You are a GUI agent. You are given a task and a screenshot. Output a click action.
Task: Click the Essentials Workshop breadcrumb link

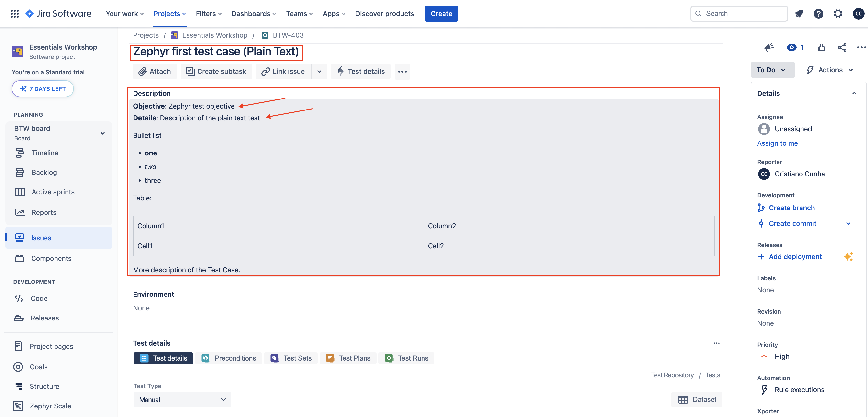coord(215,35)
